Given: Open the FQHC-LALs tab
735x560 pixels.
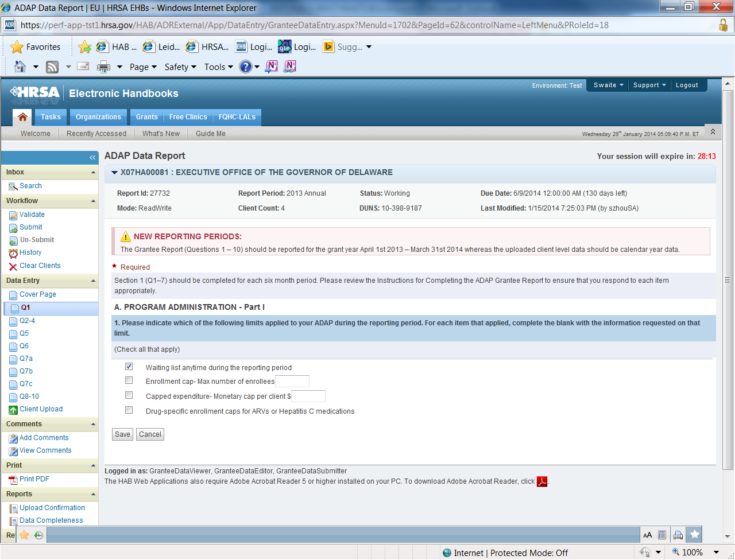Looking at the screenshot, I should point(237,117).
